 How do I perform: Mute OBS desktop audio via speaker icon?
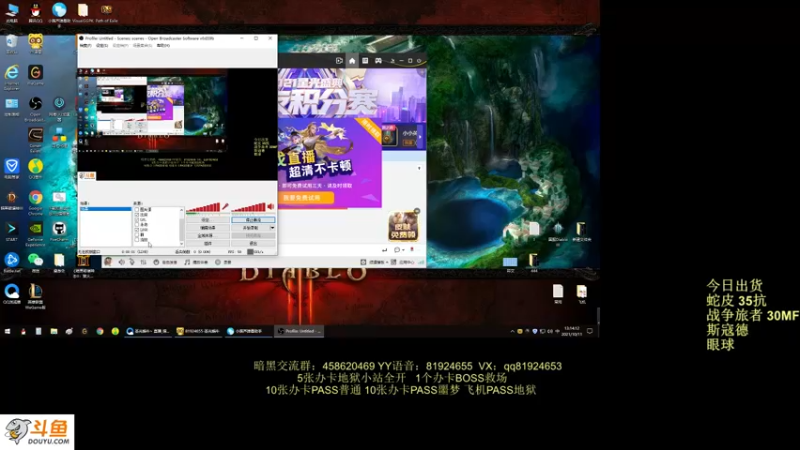[x=271, y=207]
